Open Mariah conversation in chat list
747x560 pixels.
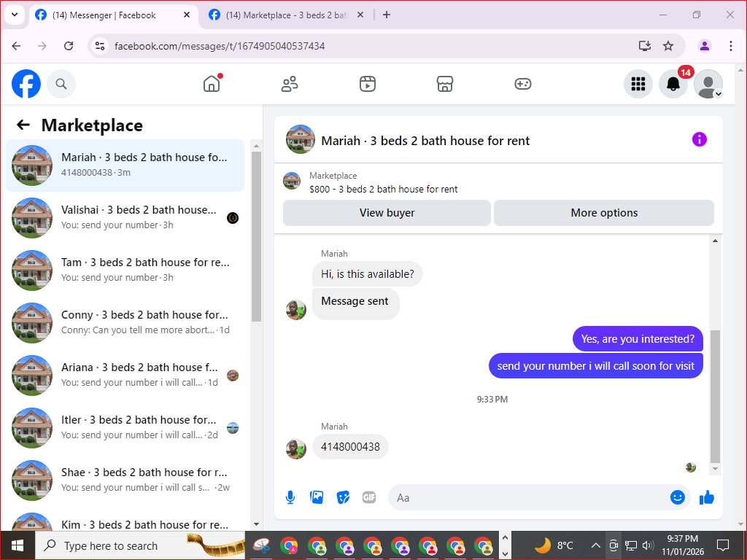pyautogui.click(x=125, y=166)
